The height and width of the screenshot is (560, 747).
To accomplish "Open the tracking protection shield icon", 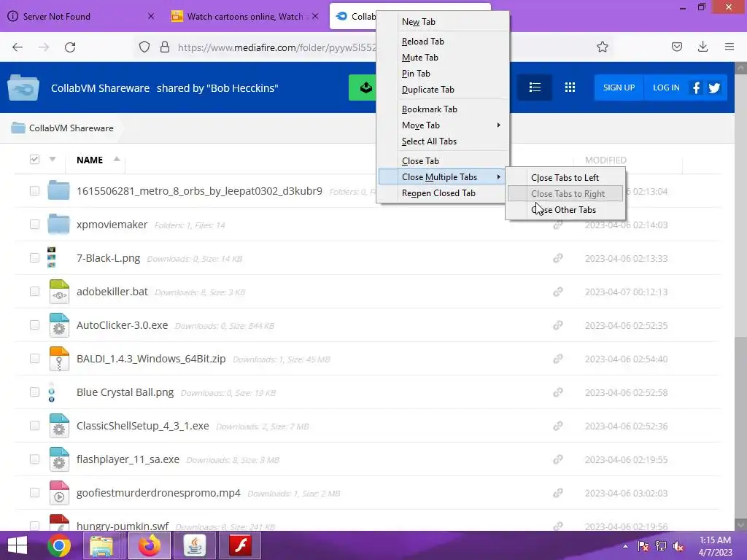I will tap(144, 47).
